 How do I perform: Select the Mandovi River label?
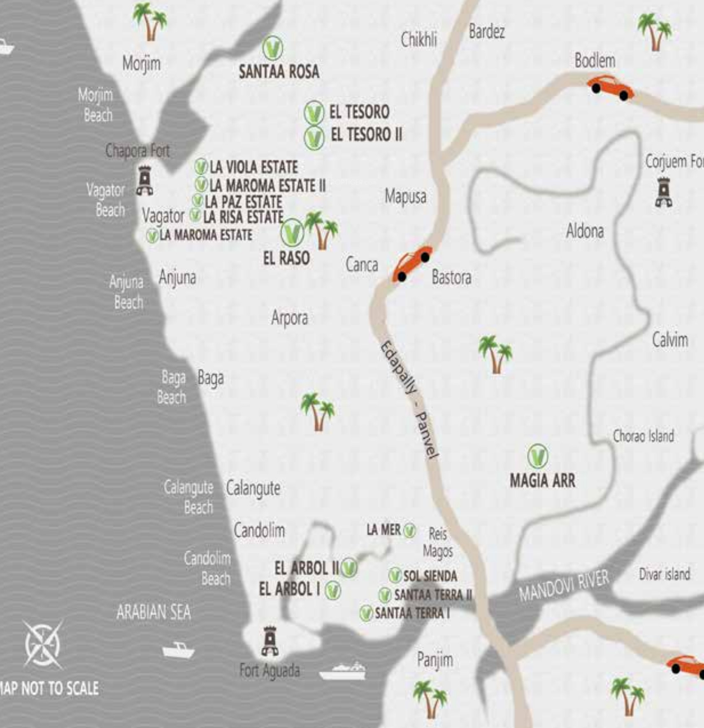564,586
